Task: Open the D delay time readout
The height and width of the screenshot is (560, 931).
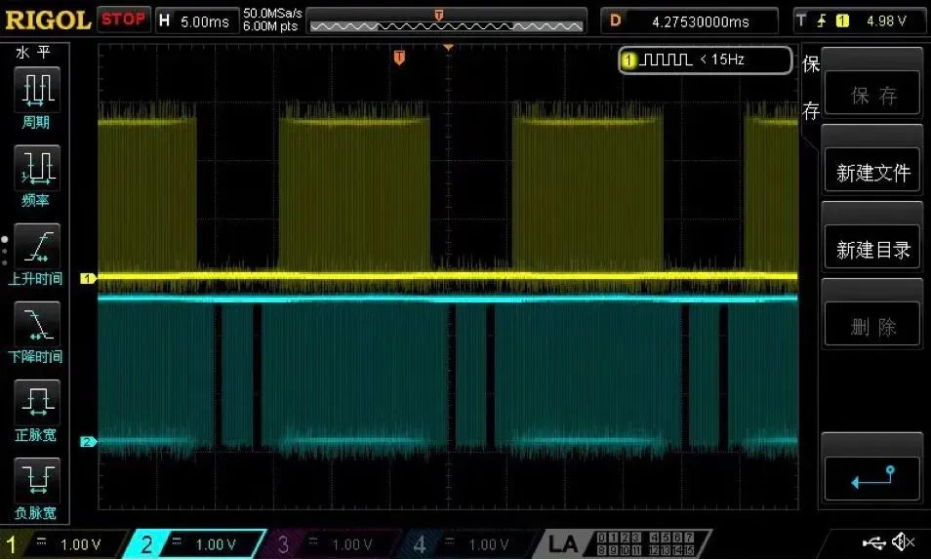Action: (x=689, y=21)
